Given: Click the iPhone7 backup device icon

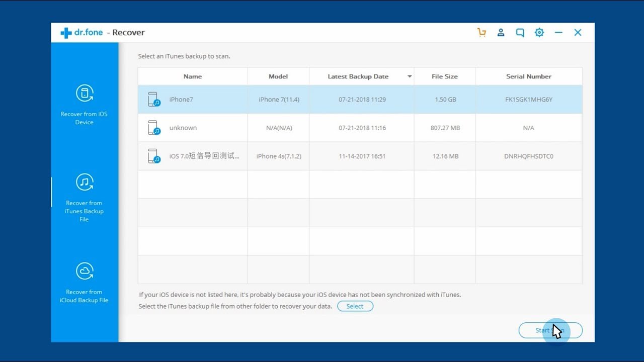Looking at the screenshot, I should pos(154,99).
